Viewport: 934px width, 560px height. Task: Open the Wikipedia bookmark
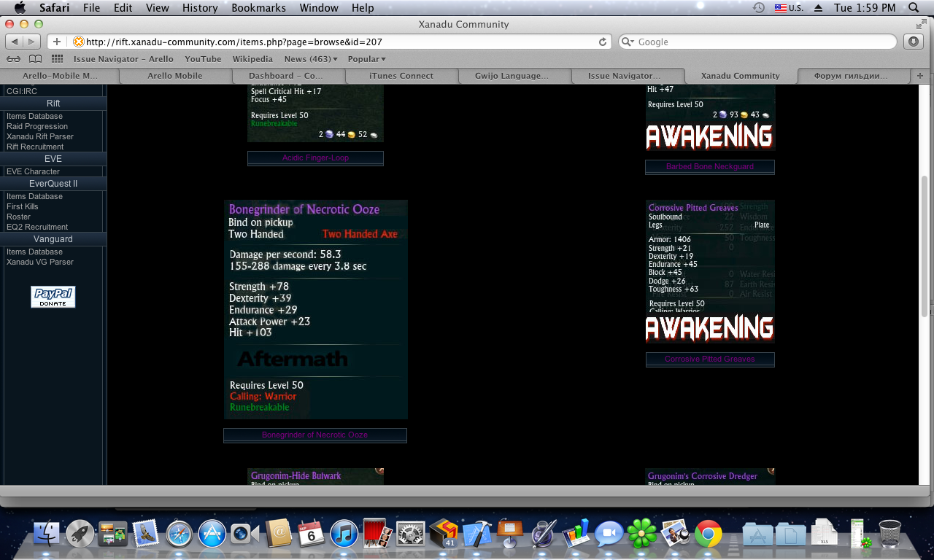(x=252, y=59)
